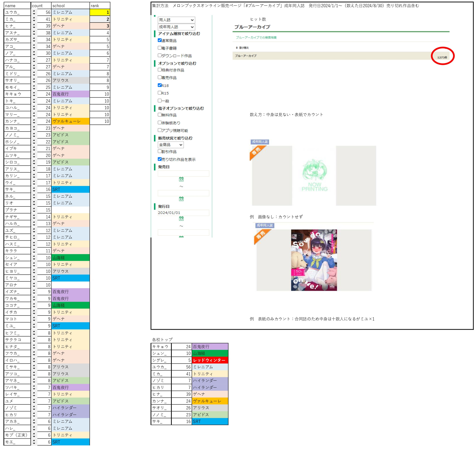Click the yellow rank 1 cell
Image resolution: width=476 pixels, height=450 pixels.
(100, 12)
